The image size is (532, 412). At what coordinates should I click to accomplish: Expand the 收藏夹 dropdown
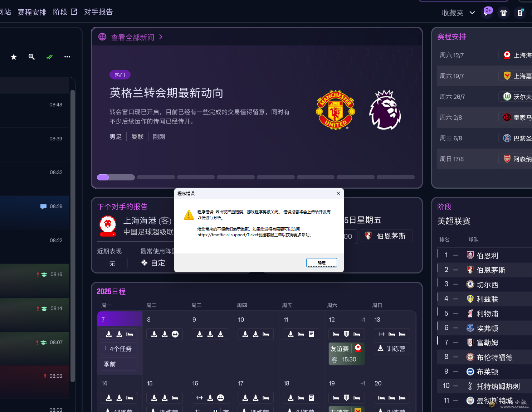pyautogui.click(x=472, y=13)
